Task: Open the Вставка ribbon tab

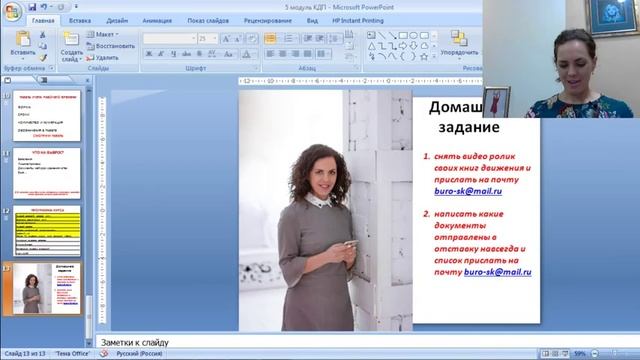Action: click(80, 20)
